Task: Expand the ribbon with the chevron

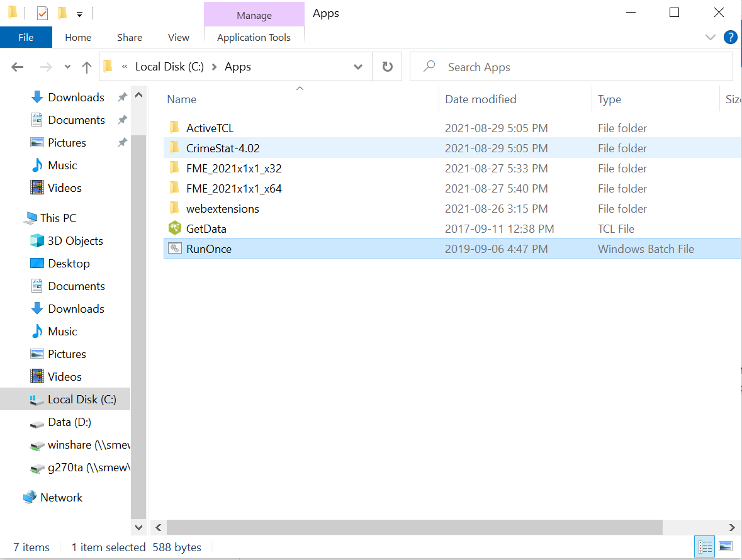Action: 711,37
